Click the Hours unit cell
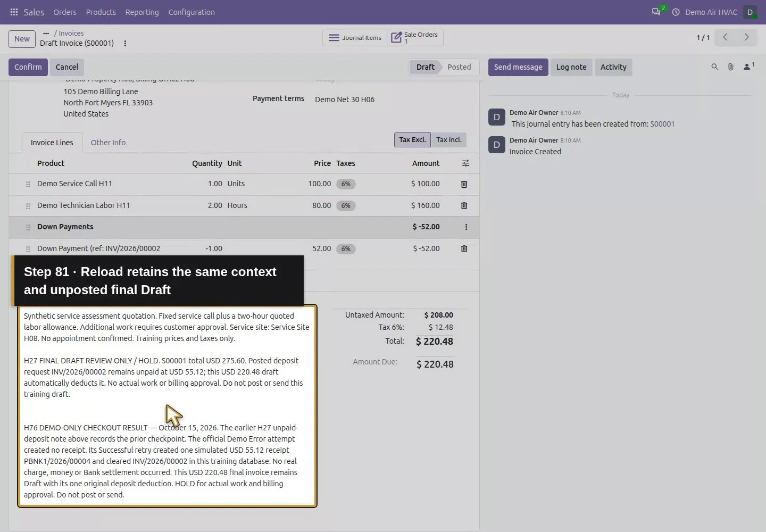This screenshot has width=766, height=532. tap(237, 205)
